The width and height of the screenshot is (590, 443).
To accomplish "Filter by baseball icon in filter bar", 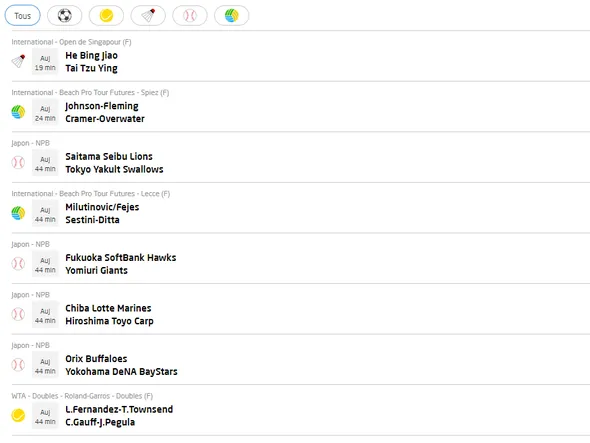I will click(190, 15).
